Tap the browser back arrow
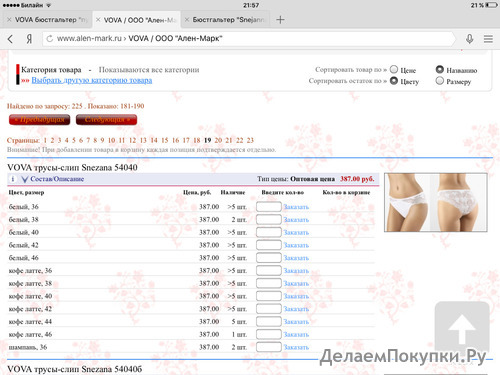 click(x=10, y=39)
